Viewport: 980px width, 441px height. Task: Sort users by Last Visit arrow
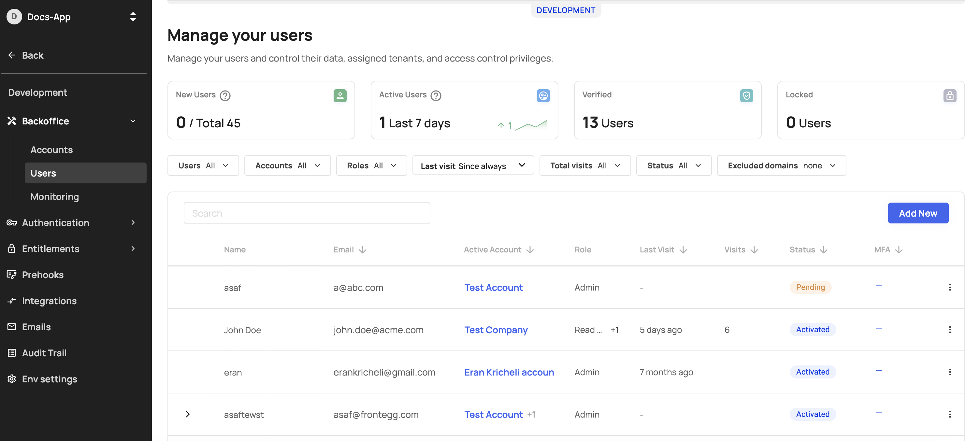[x=683, y=250]
